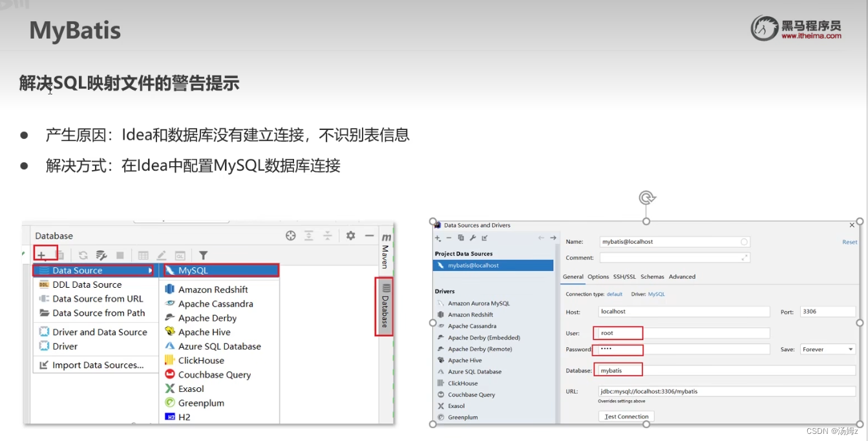Viewport: 868px width, 441px height.
Task: Click the forward arrow in Data Sources dialog
Action: pos(553,238)
